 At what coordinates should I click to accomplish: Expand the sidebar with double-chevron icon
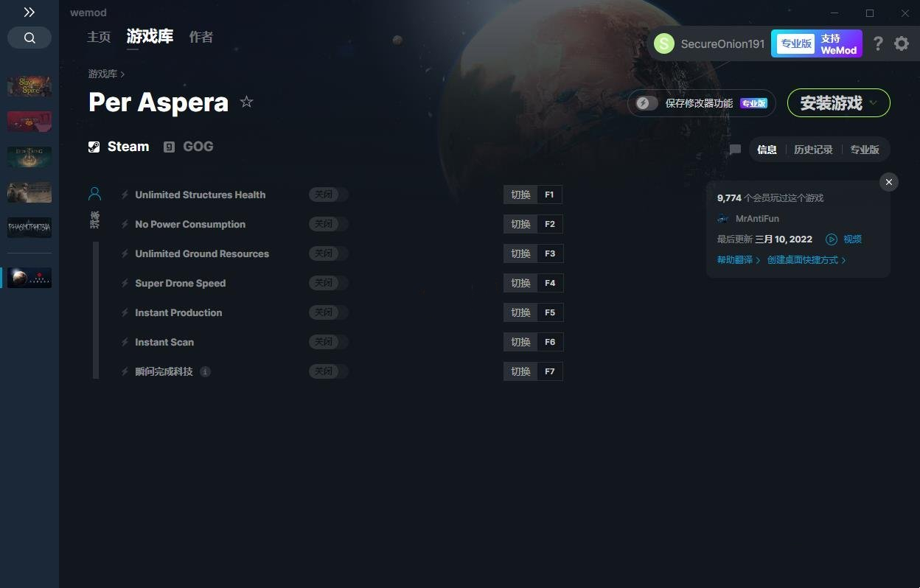[x=29, y=13]
